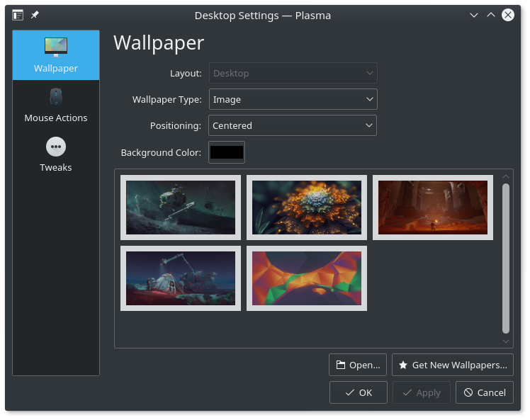Viewport: 530px width, 420px height.
Task: Pick a Background Color from the black swatch
Action: point(226,152)
